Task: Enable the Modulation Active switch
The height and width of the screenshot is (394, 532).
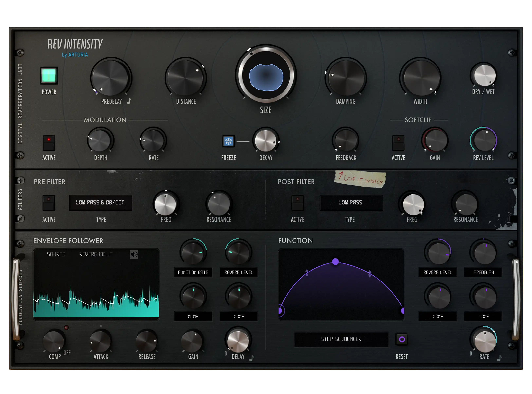Action: [49, 143]
